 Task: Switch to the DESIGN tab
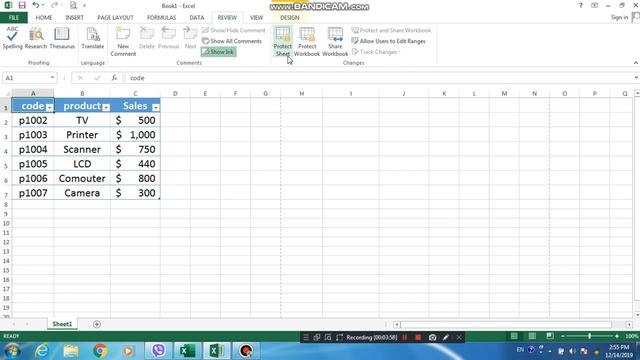pyautogui.click(x=289, y=18)
